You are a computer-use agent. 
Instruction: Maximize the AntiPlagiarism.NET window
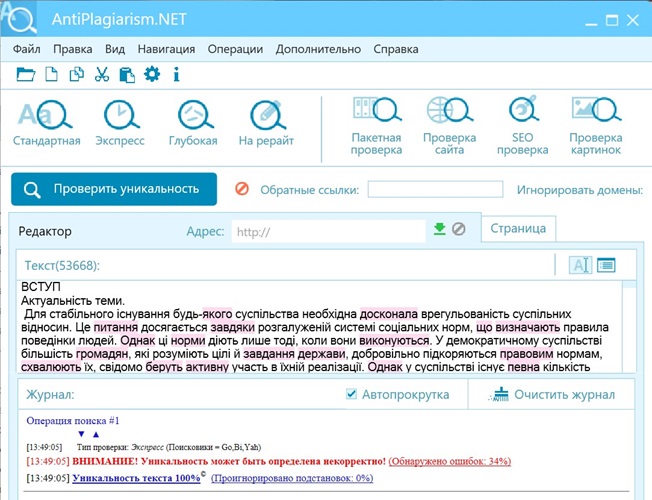click(612, 20)
